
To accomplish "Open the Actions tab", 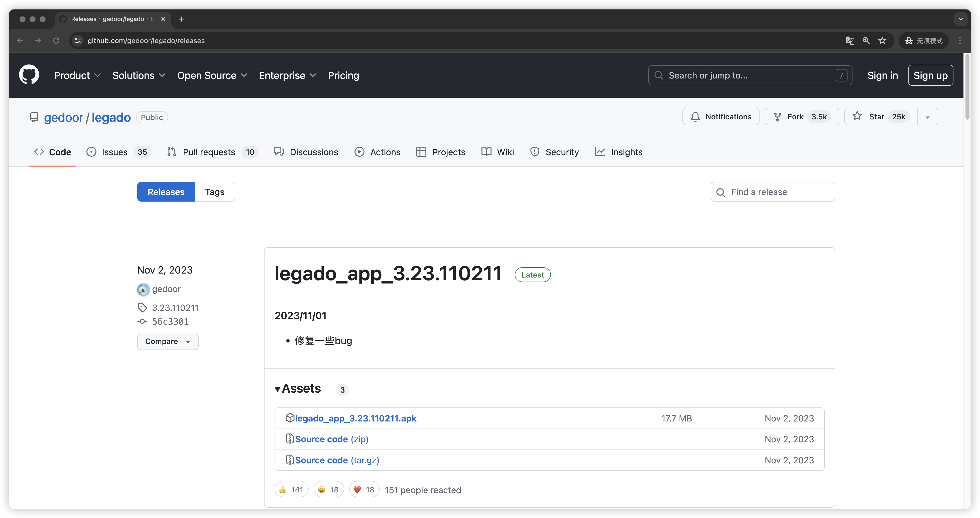I will (377, 152).
